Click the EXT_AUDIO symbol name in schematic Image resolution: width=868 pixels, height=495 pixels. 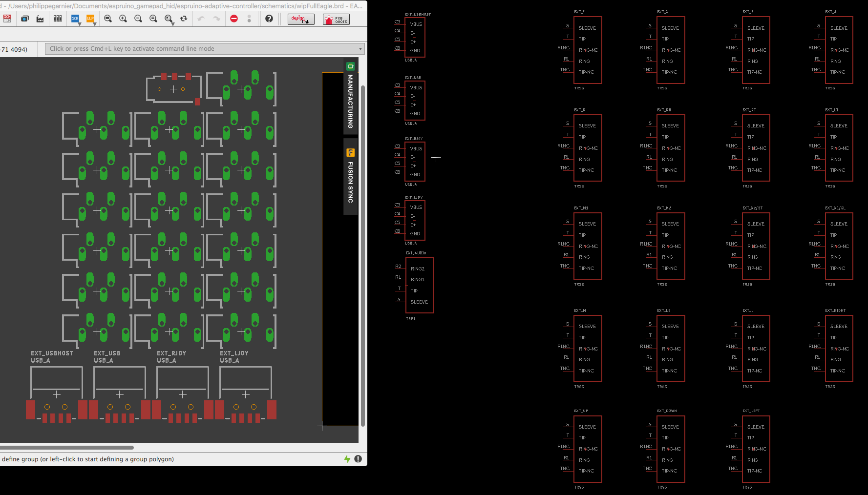click(x=416, y=253)
